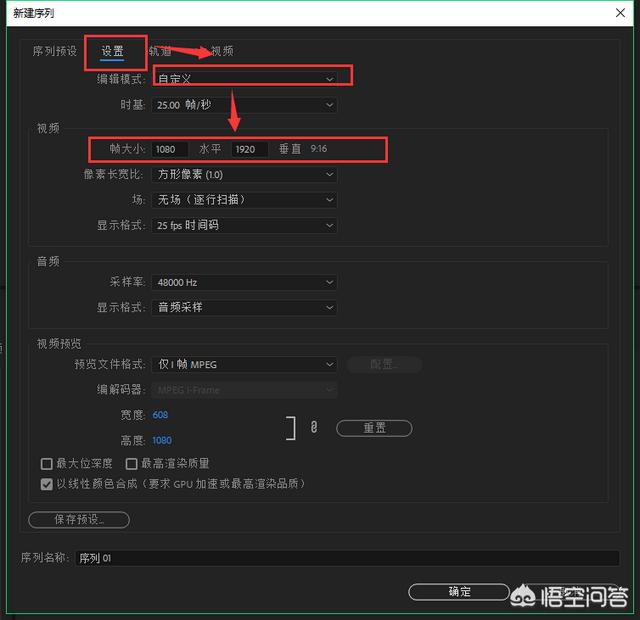640x620 pixels.
Task: Enable the 最高渲染质量 checkbox
Action: [131, 464]
